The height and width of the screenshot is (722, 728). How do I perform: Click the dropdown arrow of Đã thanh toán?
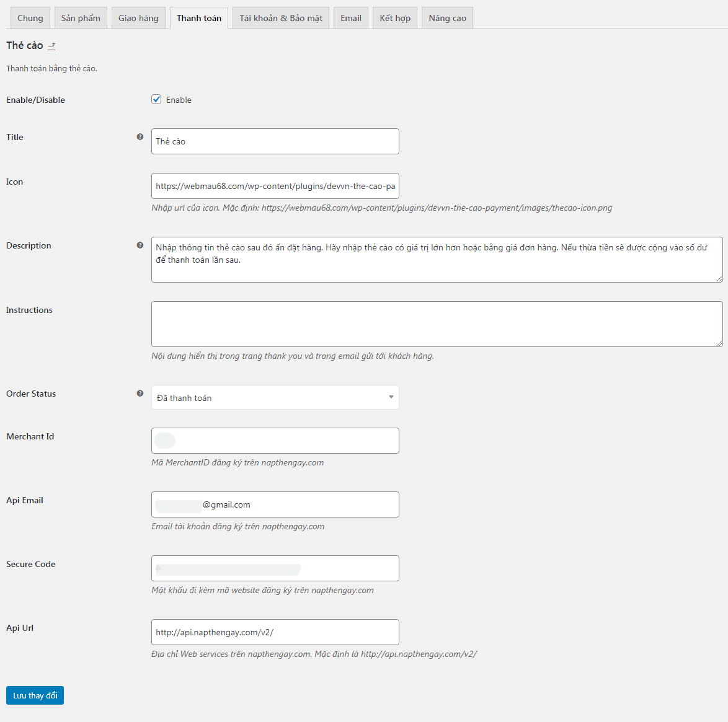tap(391, 397)
